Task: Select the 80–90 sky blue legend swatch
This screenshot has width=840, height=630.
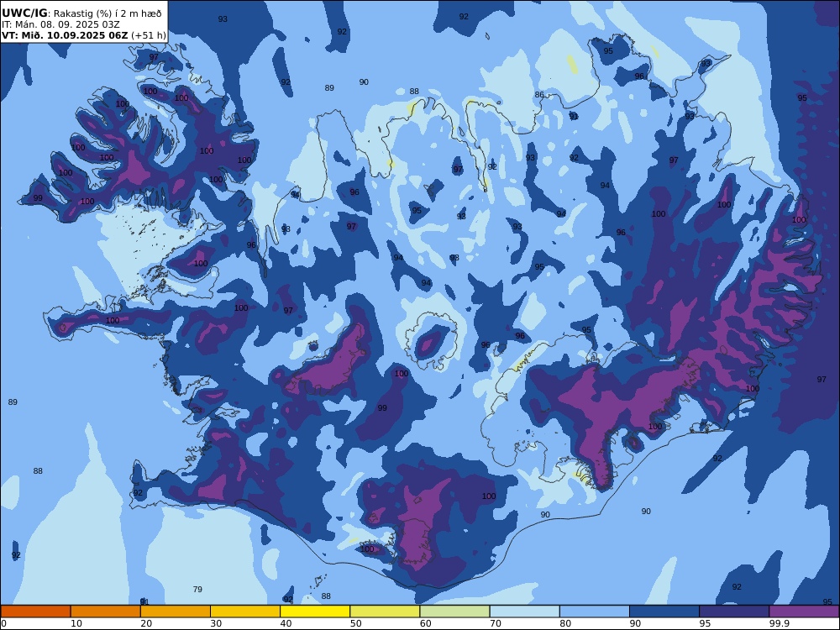Action: coord(595,612)
